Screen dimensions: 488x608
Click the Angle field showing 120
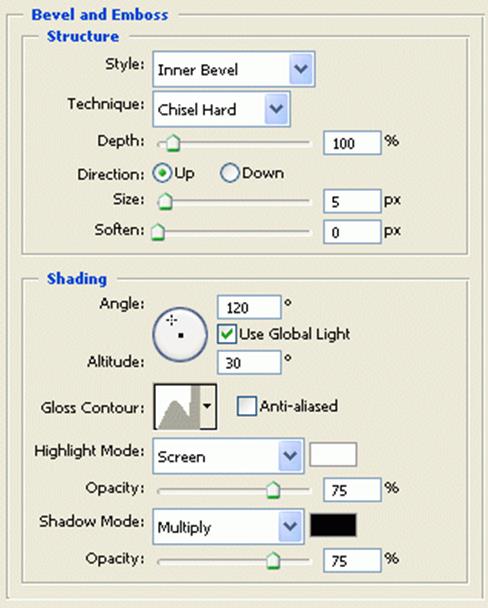(x=249, y=307)
